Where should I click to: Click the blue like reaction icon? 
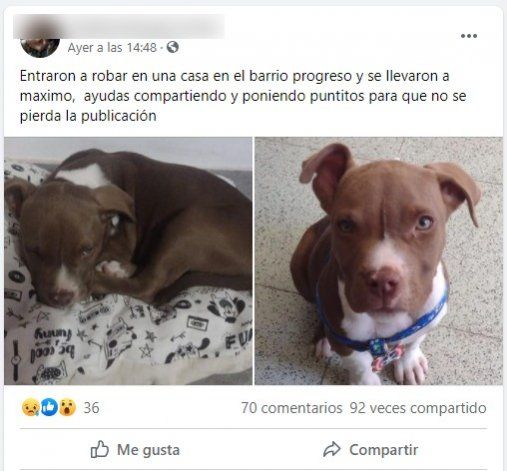pos(49,407)
